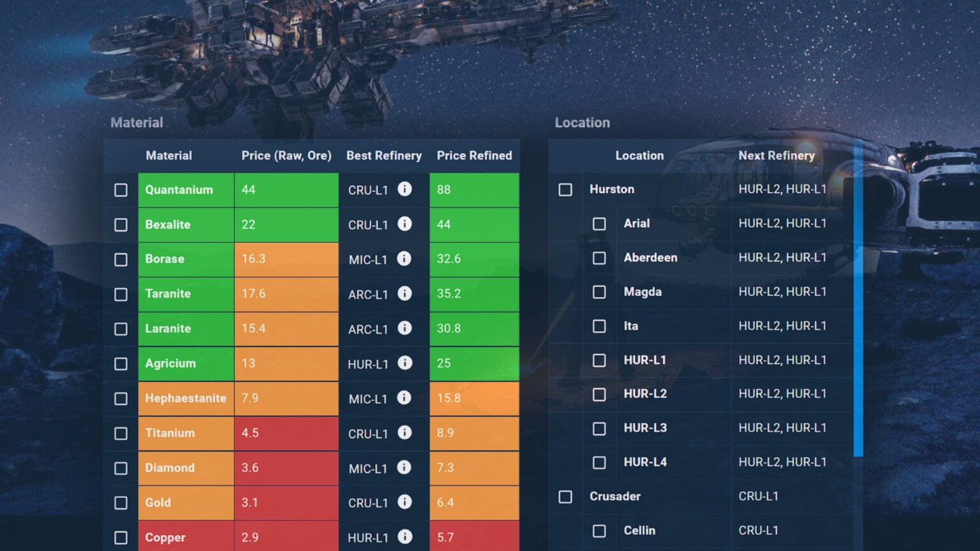The height and width of the screenshot is (551, 980).
Task: Select the Crusader location checkbox
Action: [565, 496]
